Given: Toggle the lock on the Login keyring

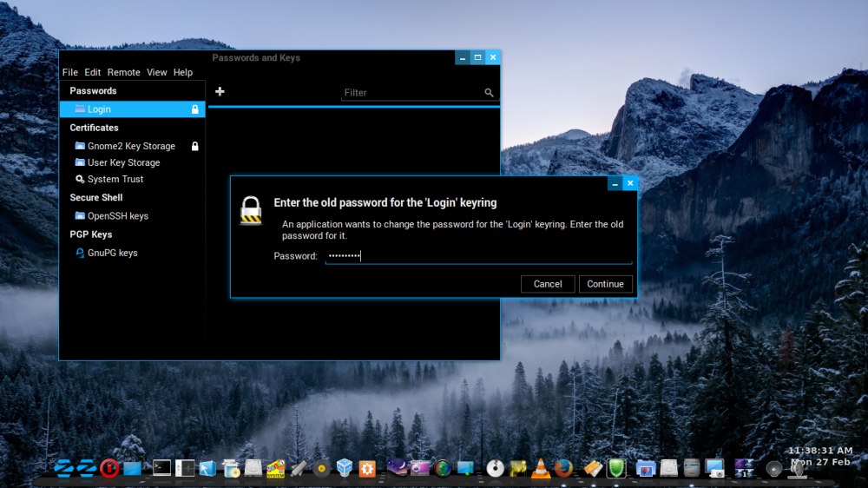Looking at the screenshot, I should click(194, 109).
